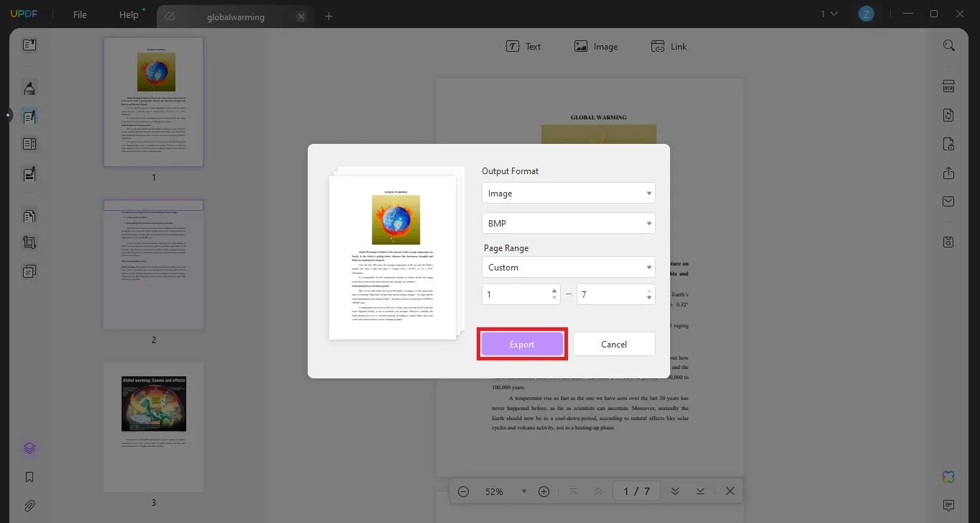The height and width of the screenshot is (523, 980).
Task: Jump to last page arrow icon
Action: (x=700, y=491)
